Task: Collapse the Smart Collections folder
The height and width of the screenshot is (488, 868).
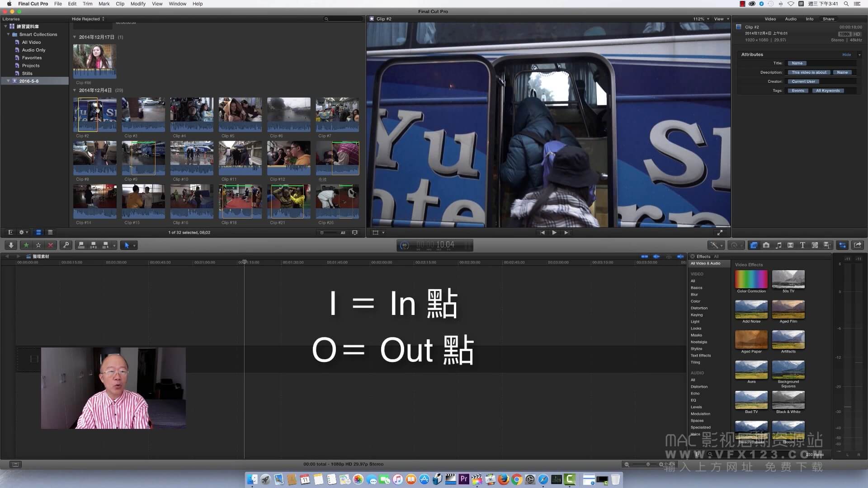Action: coord(8,34)
